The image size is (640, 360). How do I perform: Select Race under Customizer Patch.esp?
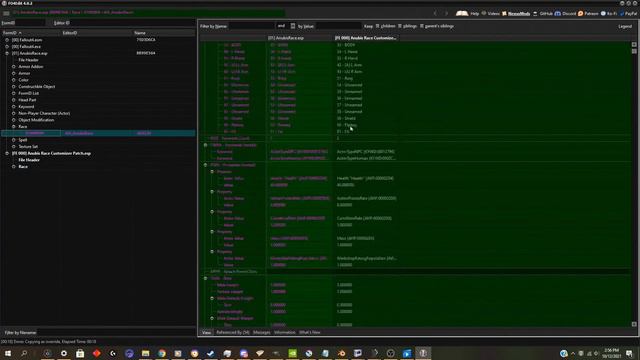(23, 167)
